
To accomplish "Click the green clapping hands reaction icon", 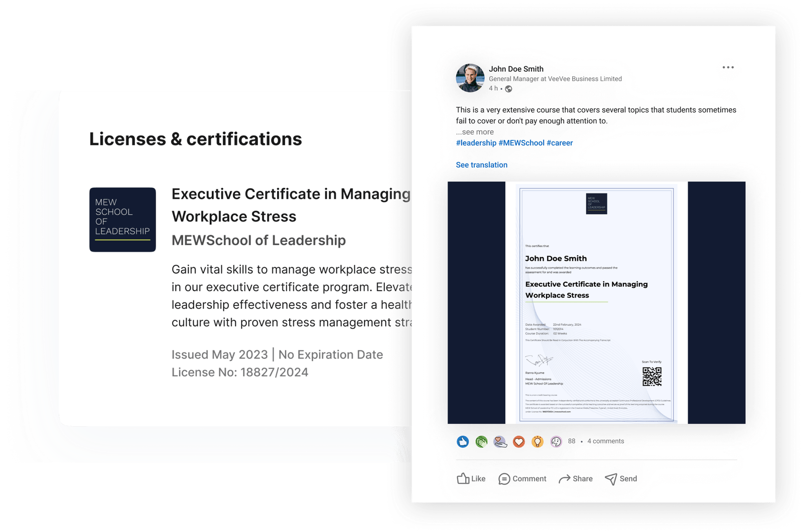I will [481, 441].
